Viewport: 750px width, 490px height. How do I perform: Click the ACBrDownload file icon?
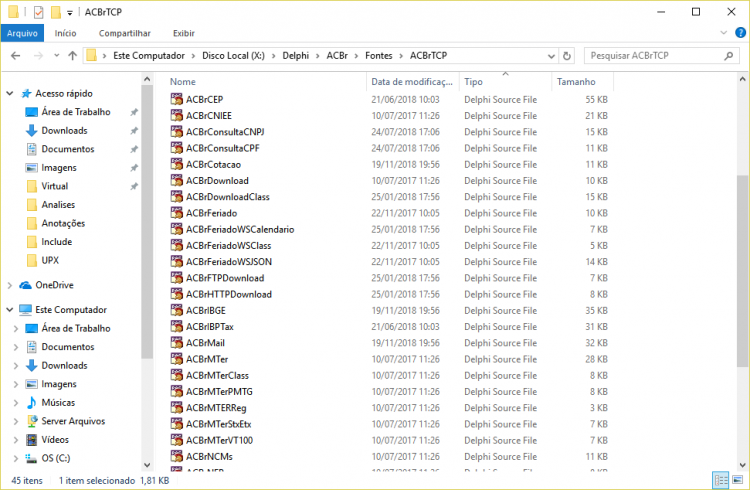(x=176, y=180)
